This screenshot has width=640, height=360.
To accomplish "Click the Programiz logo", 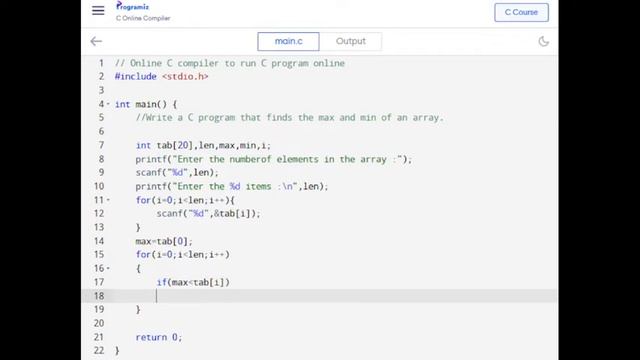I will 133,6.
